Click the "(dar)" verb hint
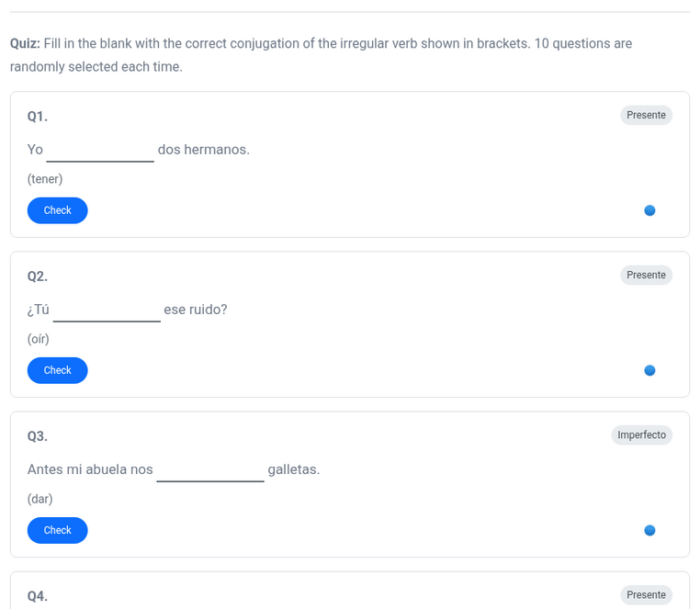 [40, 499]
